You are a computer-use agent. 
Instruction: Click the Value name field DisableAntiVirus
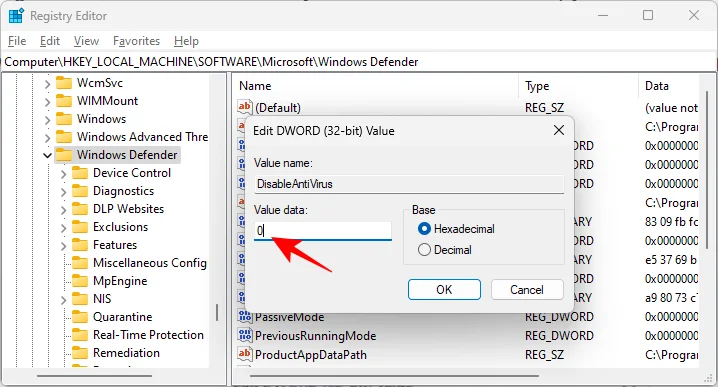[409, 184]
